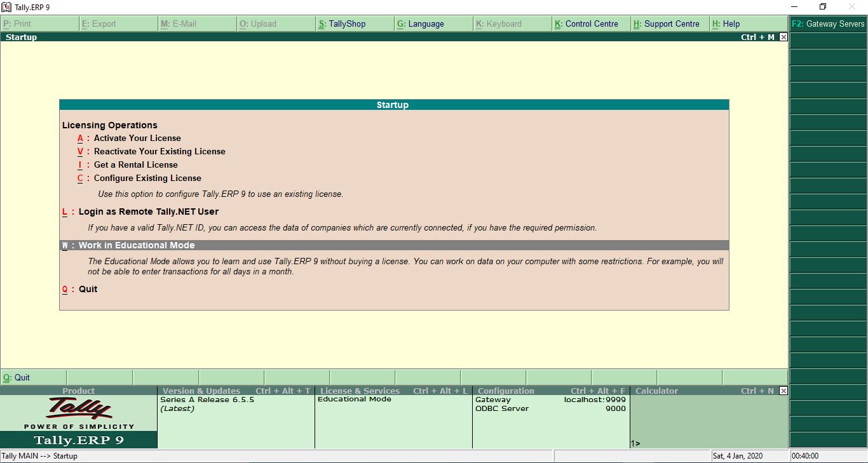Click Educational Mode license status text
868x463 pixels.
click(355, 399)
